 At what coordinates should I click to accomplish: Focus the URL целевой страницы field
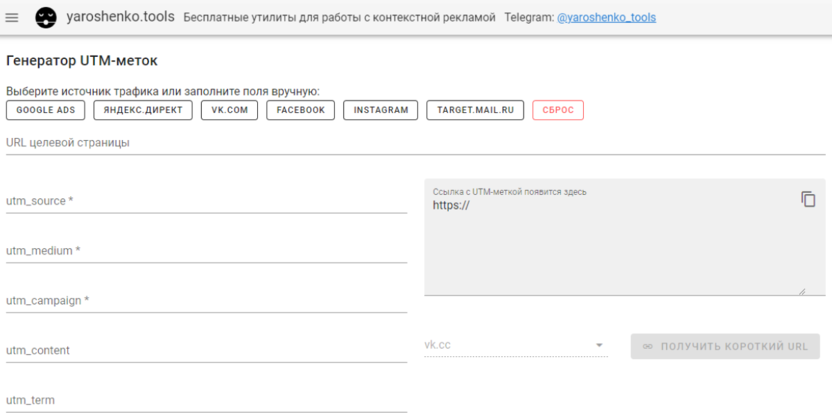point(415,143)
